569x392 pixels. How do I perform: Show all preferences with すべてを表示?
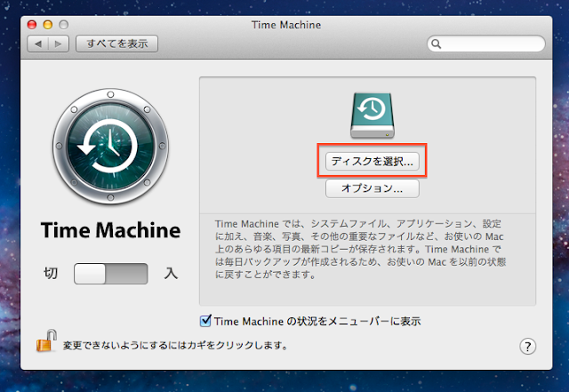(x=116, y=44)
